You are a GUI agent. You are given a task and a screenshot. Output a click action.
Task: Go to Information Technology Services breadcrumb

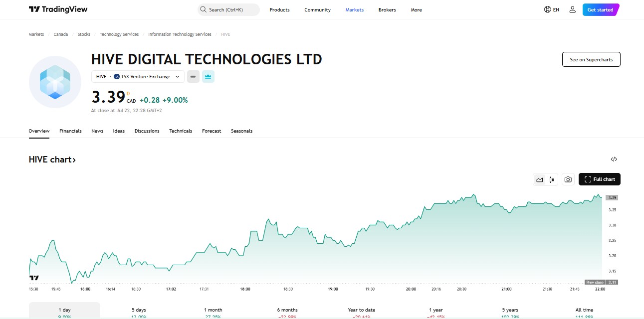[x=180, y=34]
